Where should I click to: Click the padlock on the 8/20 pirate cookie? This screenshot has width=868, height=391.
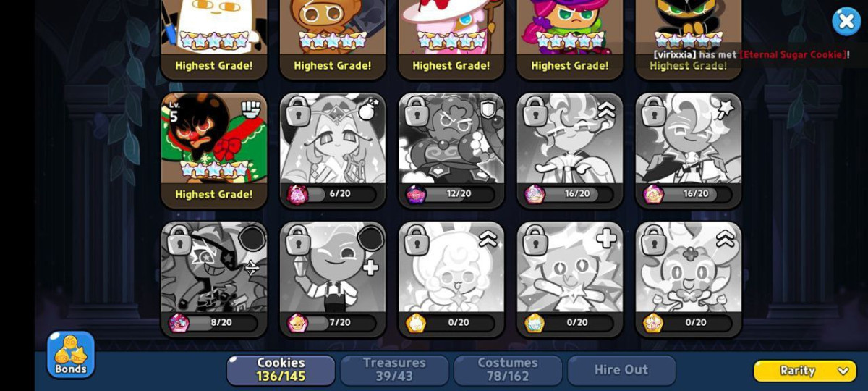[179, 241]
